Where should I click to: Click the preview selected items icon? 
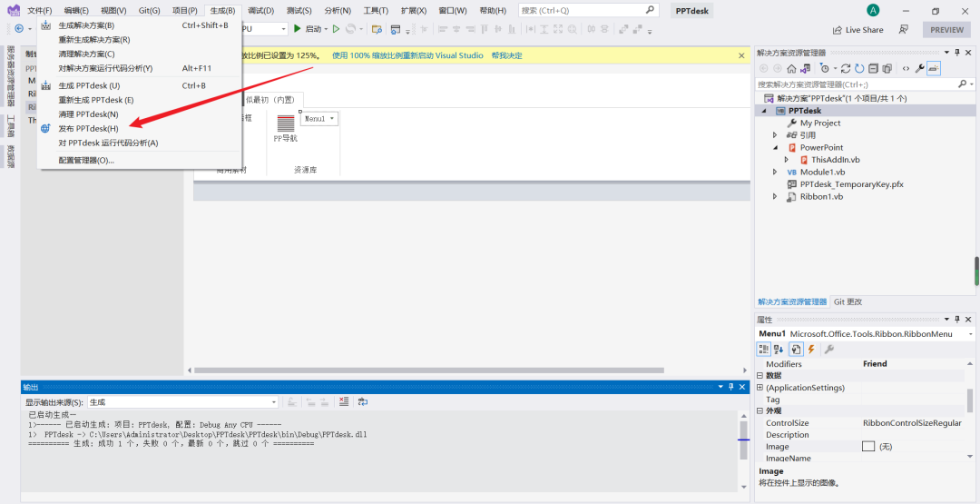[x=934, y=68]
